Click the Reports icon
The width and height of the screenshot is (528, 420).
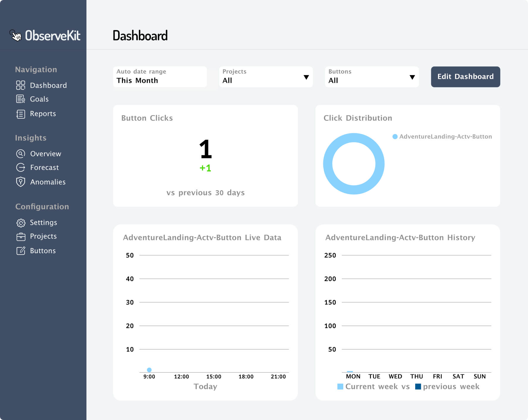click(20, 114)
